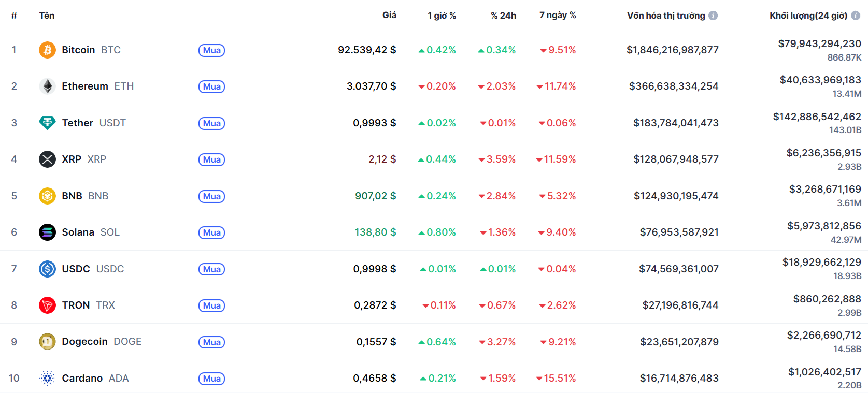Click the Solana coin logo icon

47,232
